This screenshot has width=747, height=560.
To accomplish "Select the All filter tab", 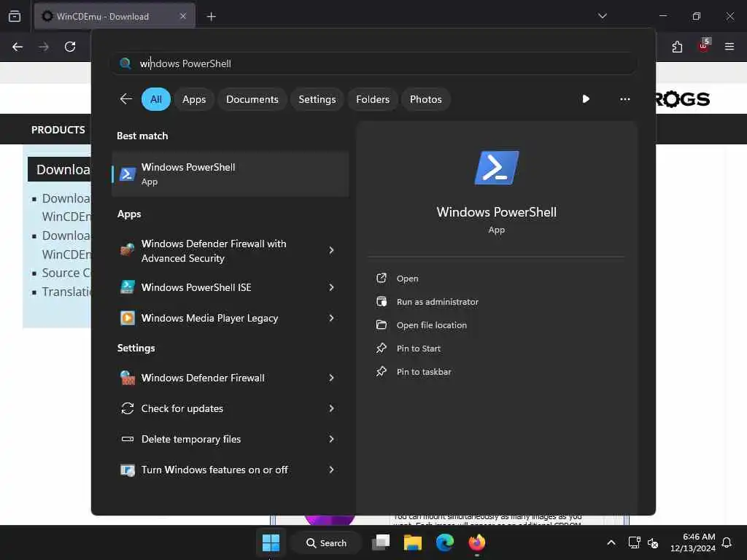I will pyautogui.click(x=156, y=99).
